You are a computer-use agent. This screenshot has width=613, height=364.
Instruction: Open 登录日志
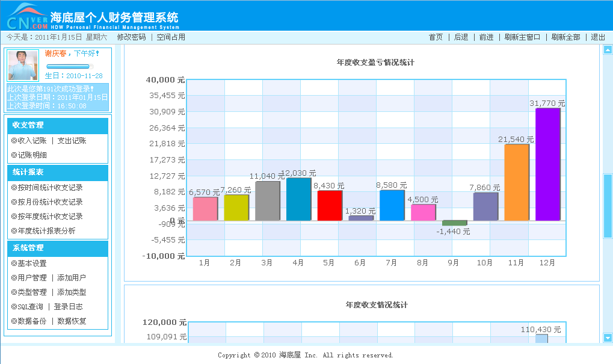(69, 306)
